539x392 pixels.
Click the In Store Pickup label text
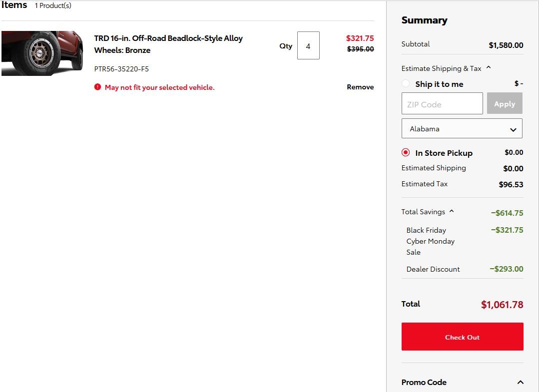(444, 153)
